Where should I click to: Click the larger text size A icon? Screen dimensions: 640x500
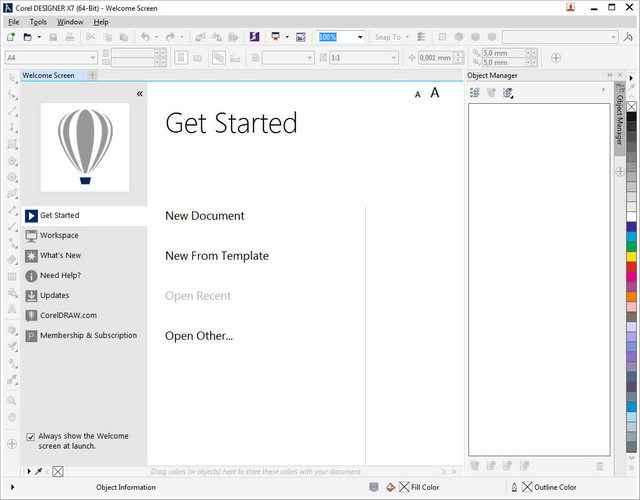[x=435, y=93]
